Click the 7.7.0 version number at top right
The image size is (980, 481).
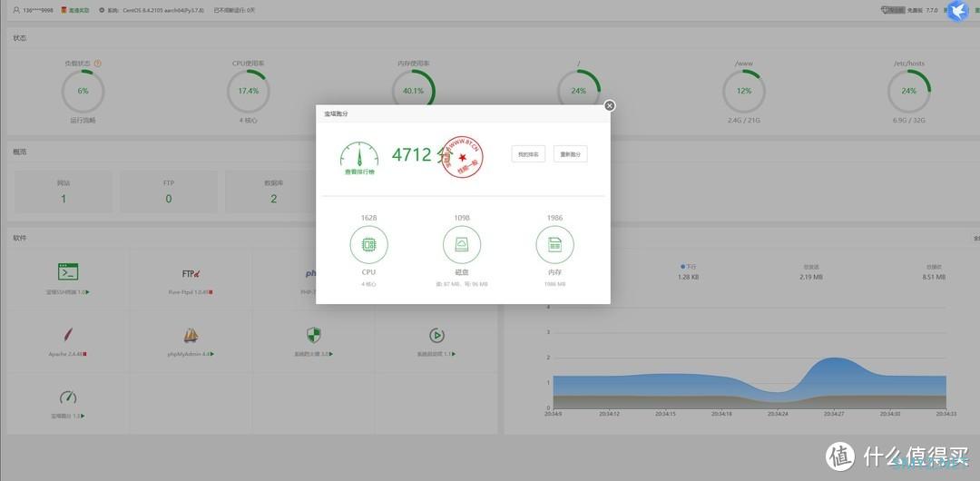pyautogui.click(x=931, y=10)
